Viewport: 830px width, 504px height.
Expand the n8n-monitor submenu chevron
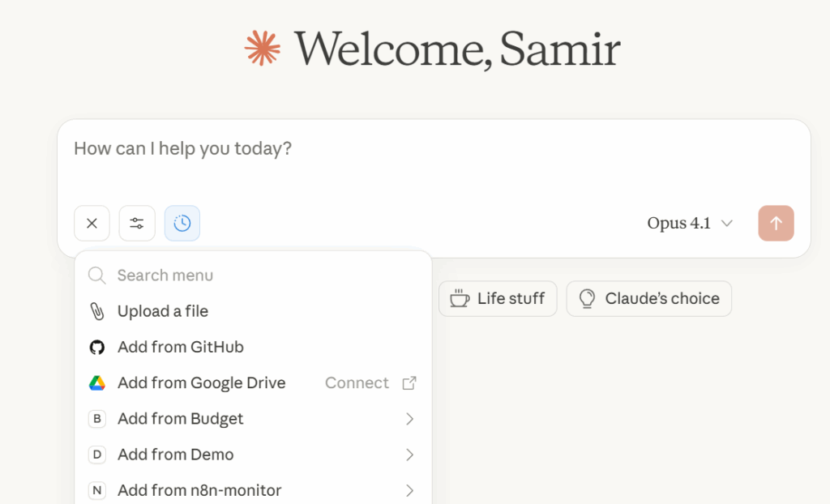point(409,490)
